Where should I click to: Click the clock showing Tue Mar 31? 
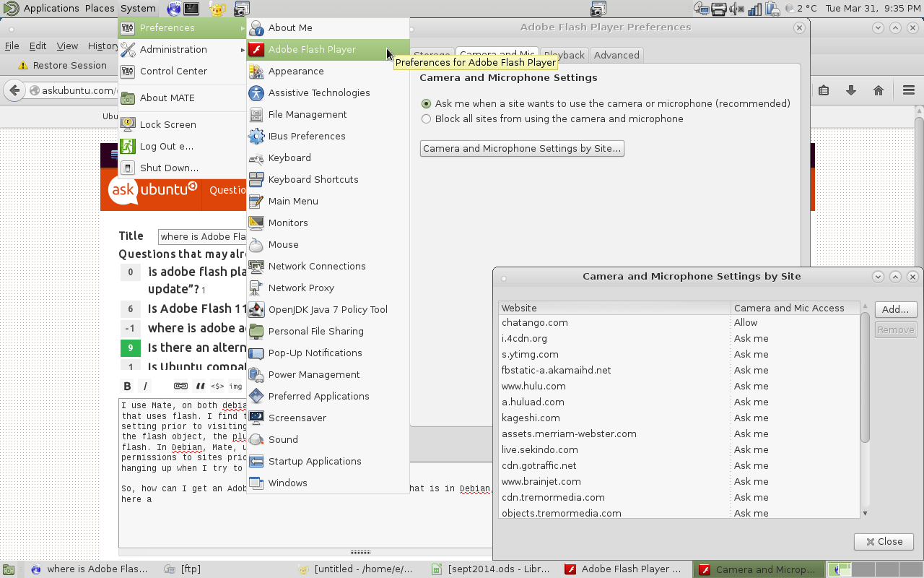tap(873, 9)
